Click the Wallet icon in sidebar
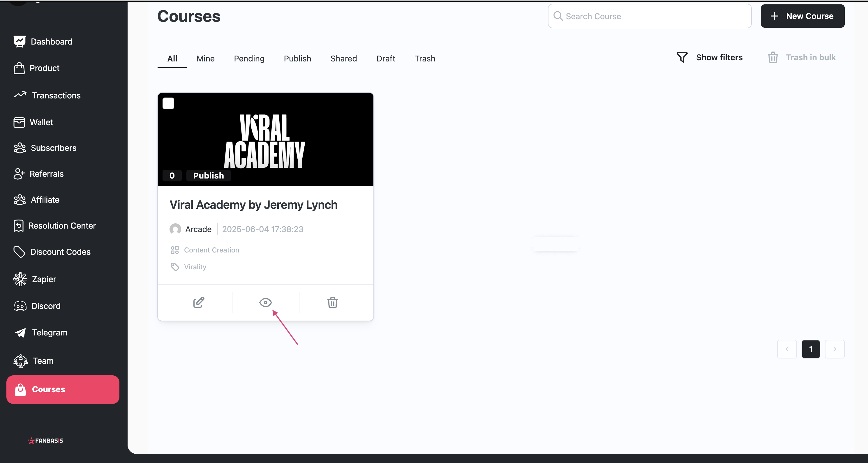 tap(19, 122)
